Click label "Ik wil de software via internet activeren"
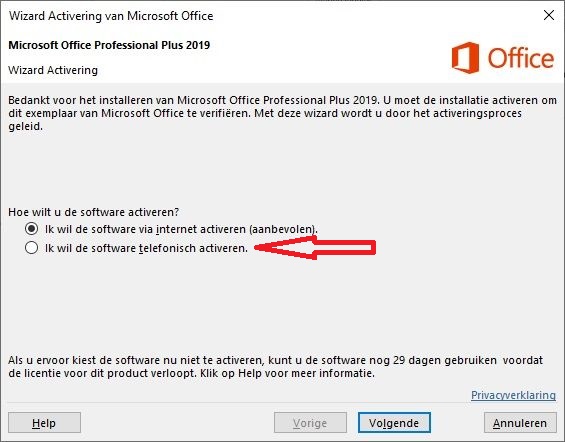 pos(181,229)
